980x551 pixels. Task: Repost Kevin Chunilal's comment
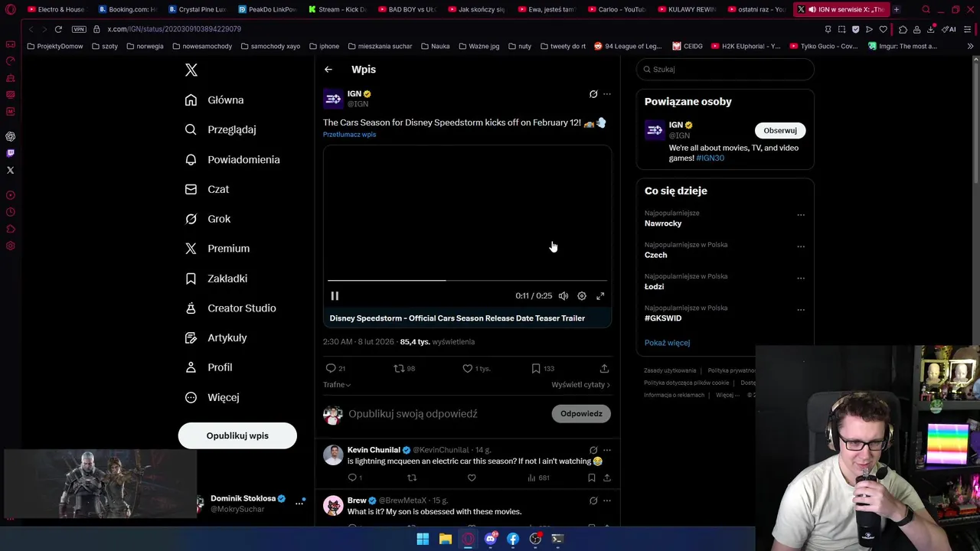[412, 478]
